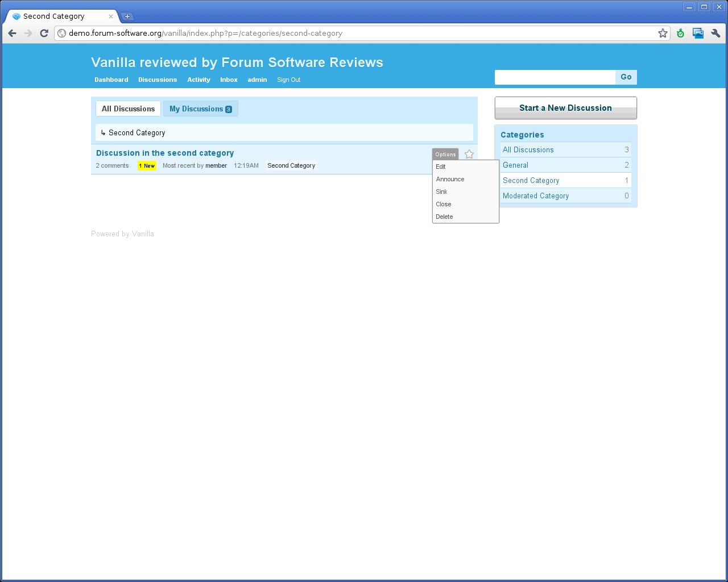
Task: Maximize the browser window
Action: click(x=704, y=7)
